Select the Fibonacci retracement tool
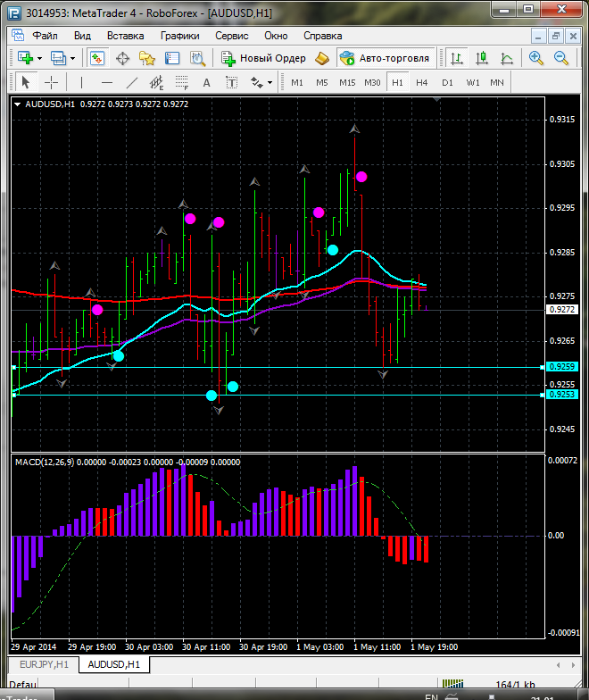This screenshot has width=589, height=700. [x=183, y=82]
